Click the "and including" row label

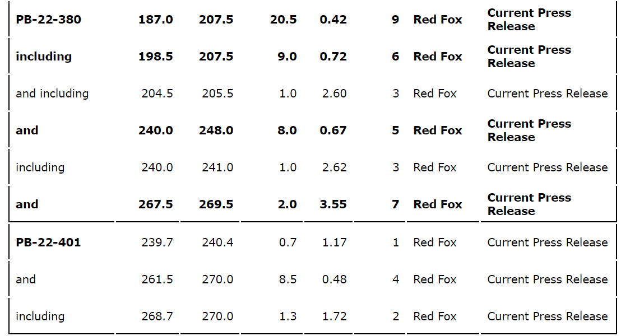(x=52, y=94)
